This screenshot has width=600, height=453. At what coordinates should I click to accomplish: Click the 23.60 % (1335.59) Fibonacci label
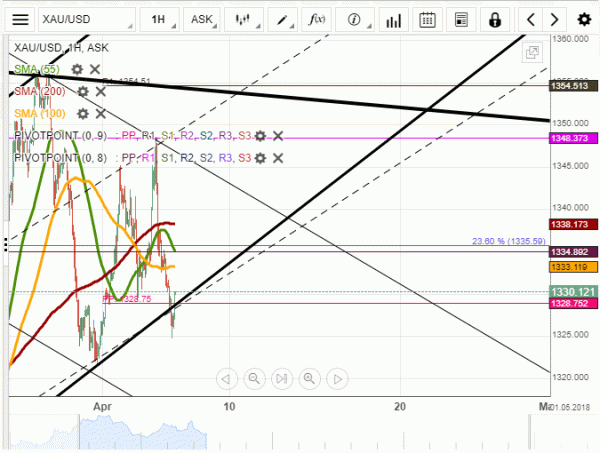[x=509, y=241]
